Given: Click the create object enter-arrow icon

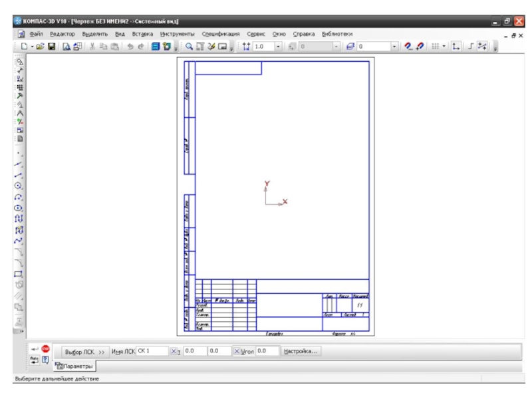Looking at the screenshot, I should [35, 348].
